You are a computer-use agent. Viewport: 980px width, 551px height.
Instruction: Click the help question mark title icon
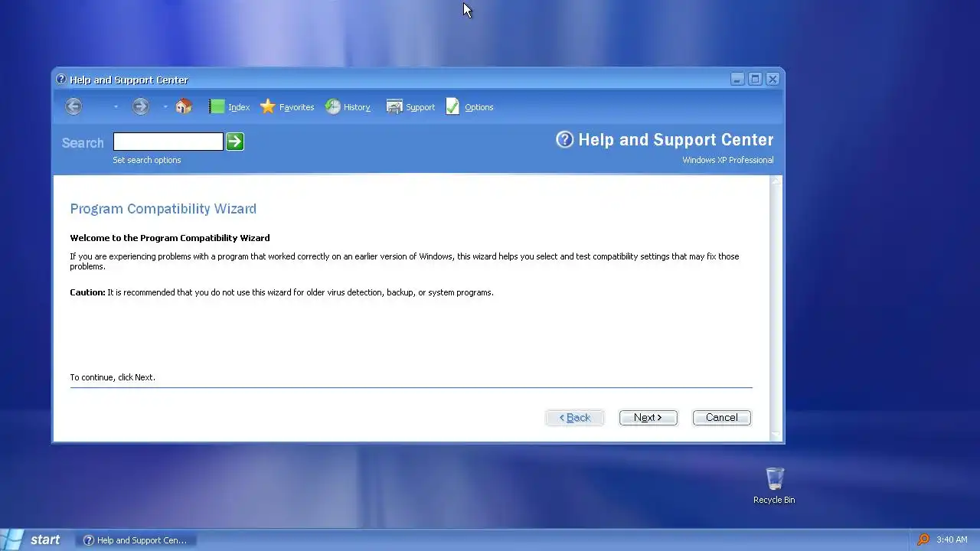point(61,80)
